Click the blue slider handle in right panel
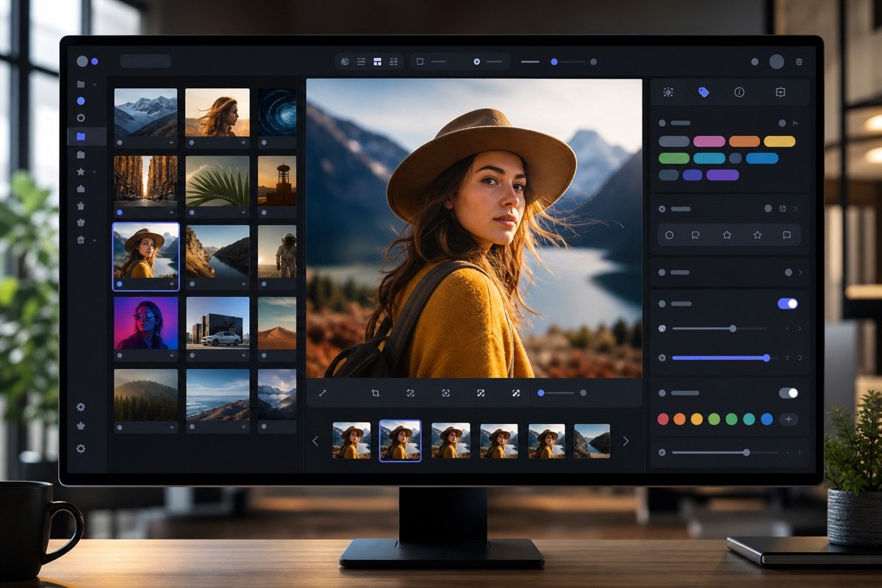The image size is (882, 588). coord(766,358)
